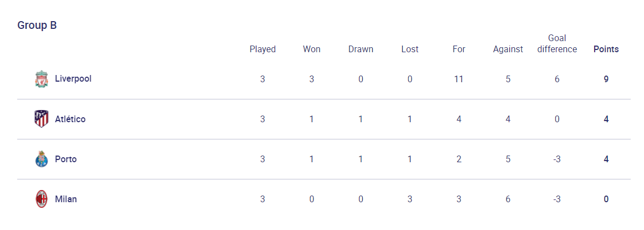Screen dimensions: 644x230
Task: Click the Liverpool club crest icon
Action: click(41, 79)
